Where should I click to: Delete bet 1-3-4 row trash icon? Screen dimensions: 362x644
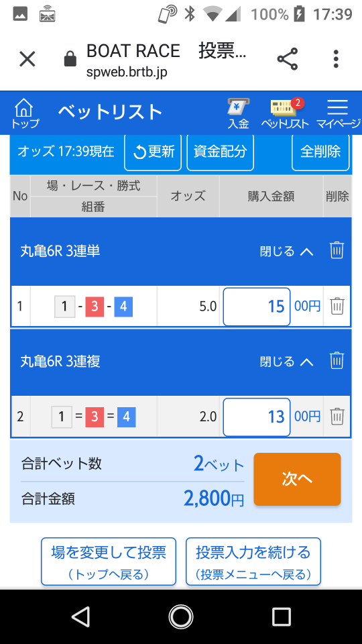(337, 307)
